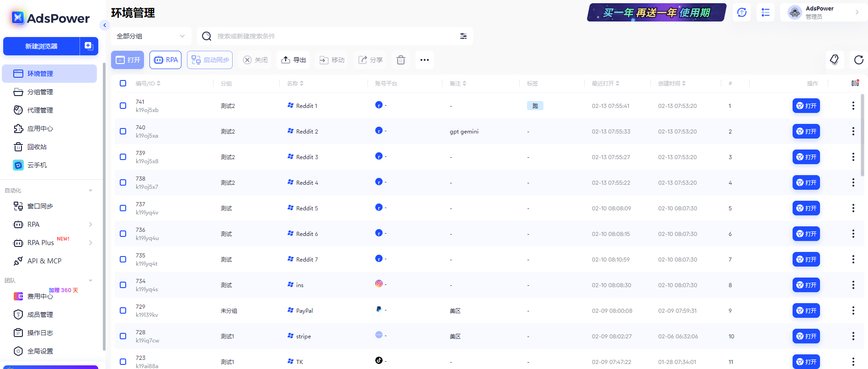Click the refresh list icon

pos(858,60)
